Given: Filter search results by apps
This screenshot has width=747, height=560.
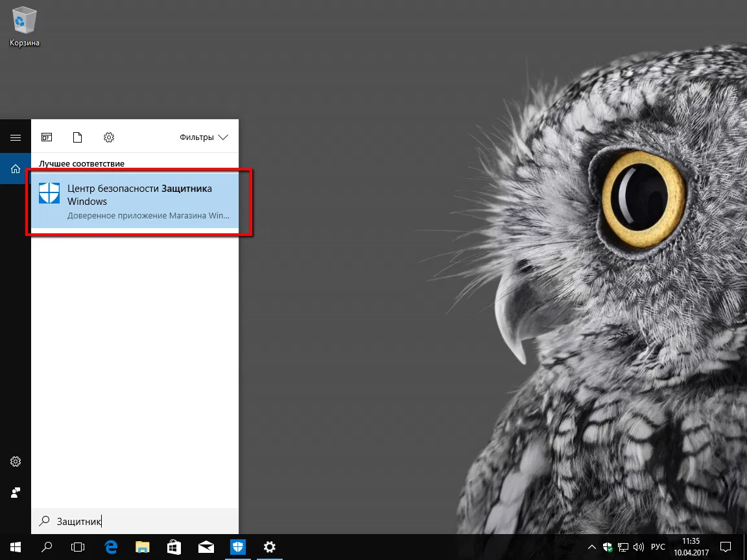Looking at the screenshot, I should tap(46, 137).
